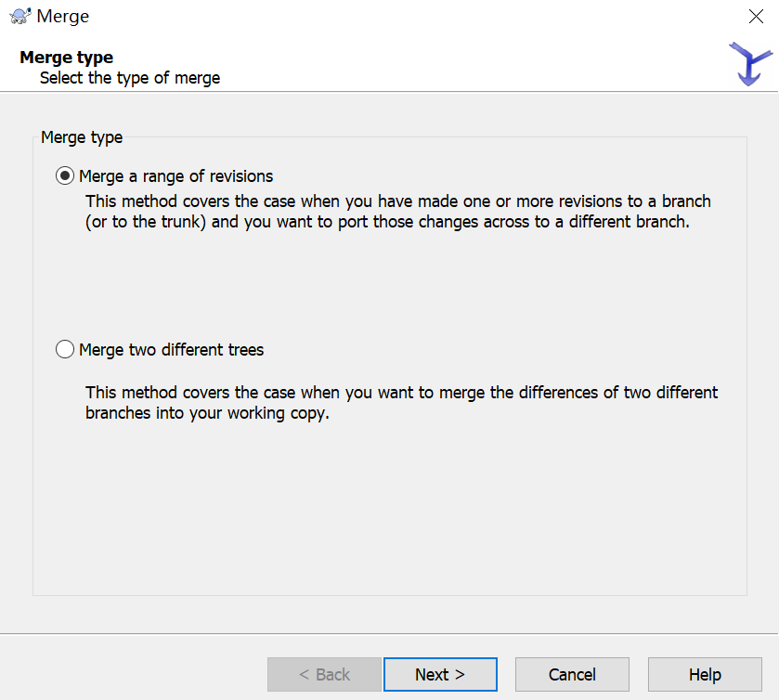Click the white header banner's empty area

(x=464, y=65)
